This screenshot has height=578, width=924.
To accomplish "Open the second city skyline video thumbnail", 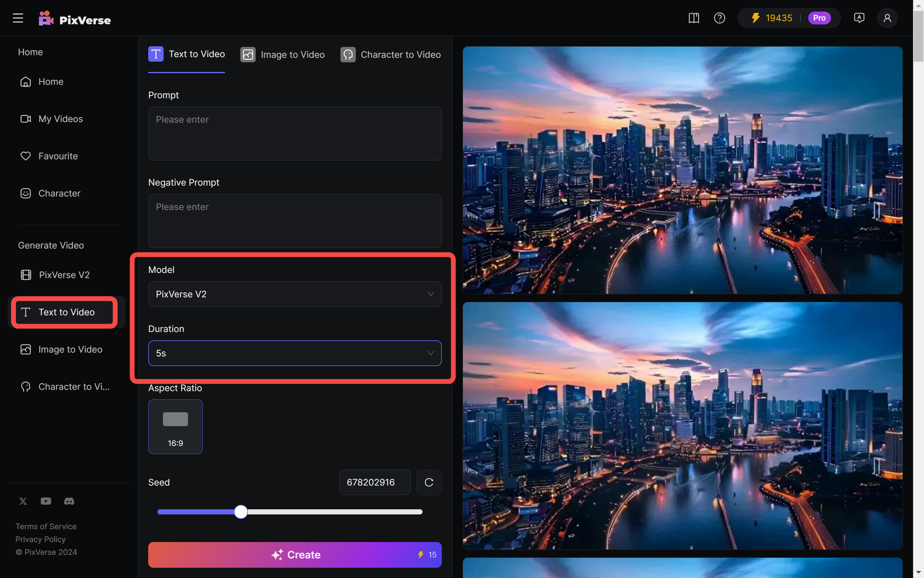I will click(683, 426).
